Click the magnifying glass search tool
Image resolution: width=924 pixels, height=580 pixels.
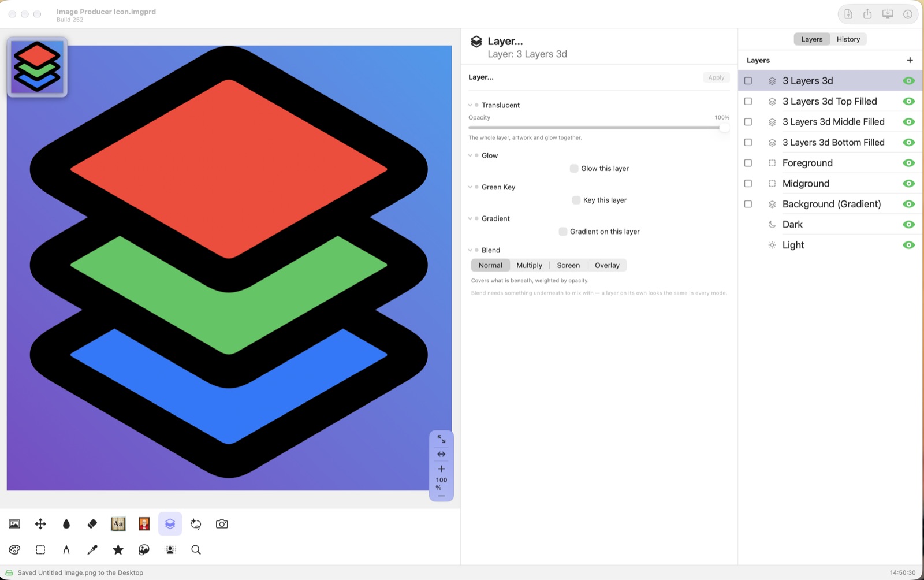(196, 550)
